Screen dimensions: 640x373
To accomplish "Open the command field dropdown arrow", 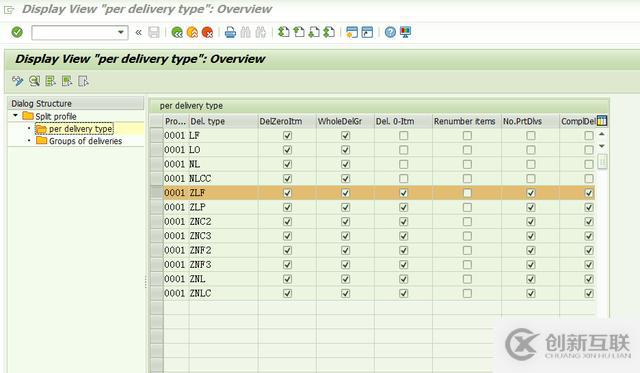I will pyautogui.click(x=121, y=32).
